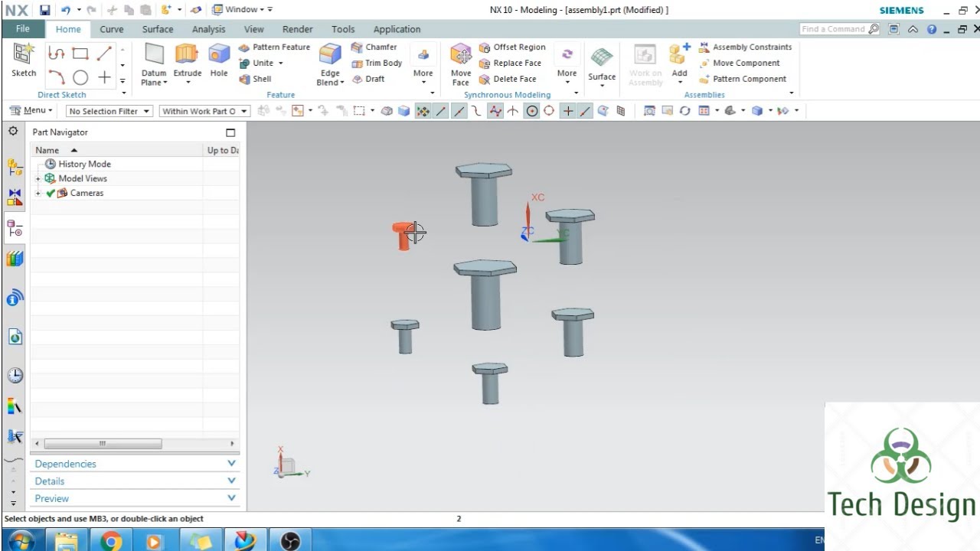Image resolution: width=980 pixels, height=551 pixels.
Task: Open the Constraint Navigator sidebar tab
Action: tap(15, 197)
